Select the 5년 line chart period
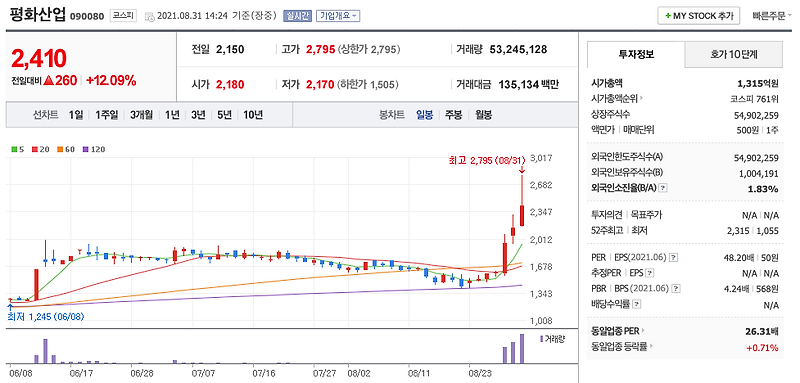 (x=224, y=115)
